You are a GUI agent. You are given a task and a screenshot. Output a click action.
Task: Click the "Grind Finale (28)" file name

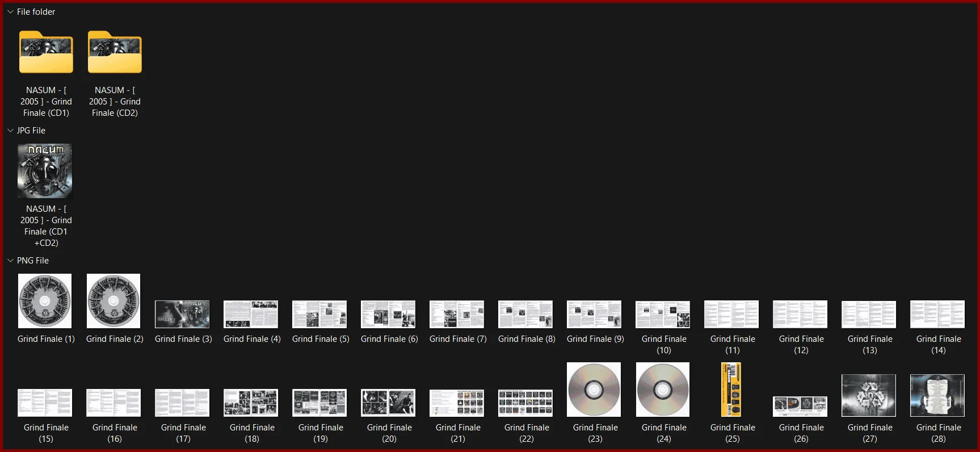point(939,433)
